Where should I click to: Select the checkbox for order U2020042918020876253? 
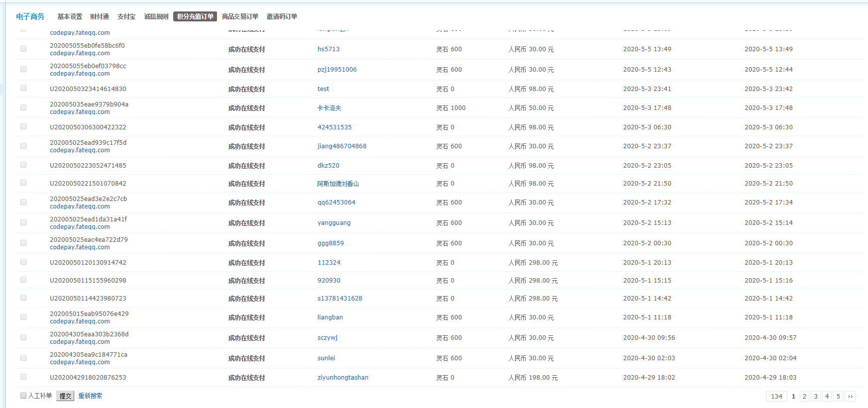[x=23, y=377]
